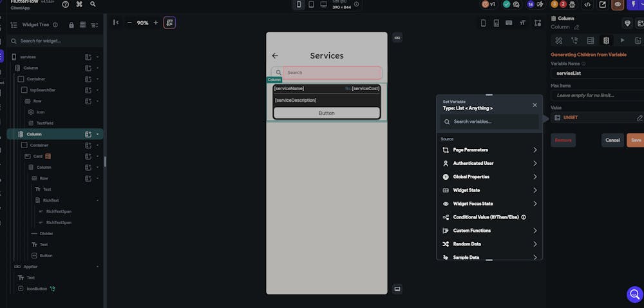Viewport: 644px width, 308px height.
Task: Click the preview eye button
Action: pos(618,5)
